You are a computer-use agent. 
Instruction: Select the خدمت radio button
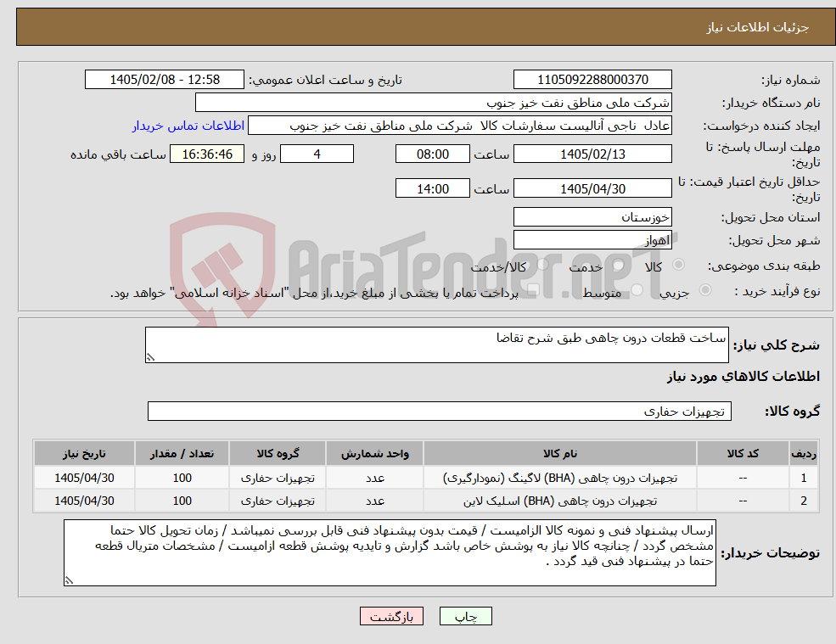(x=619, y=265)
